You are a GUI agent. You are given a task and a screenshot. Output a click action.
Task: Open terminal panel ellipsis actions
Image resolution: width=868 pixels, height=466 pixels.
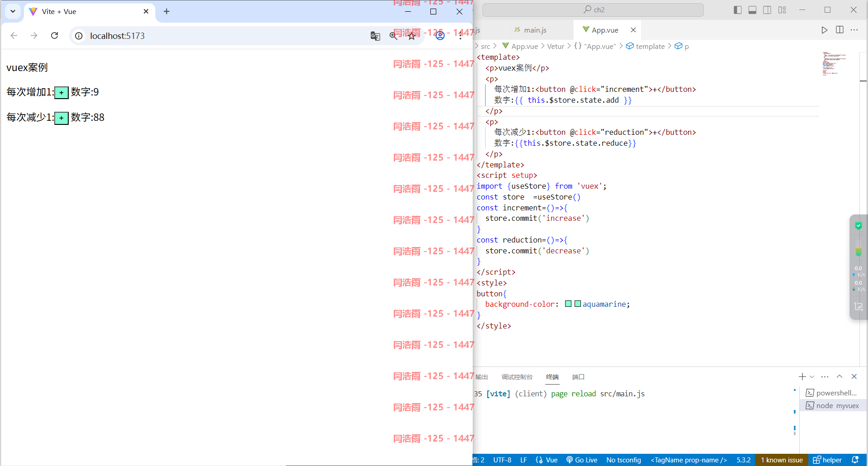coord(825,376)
